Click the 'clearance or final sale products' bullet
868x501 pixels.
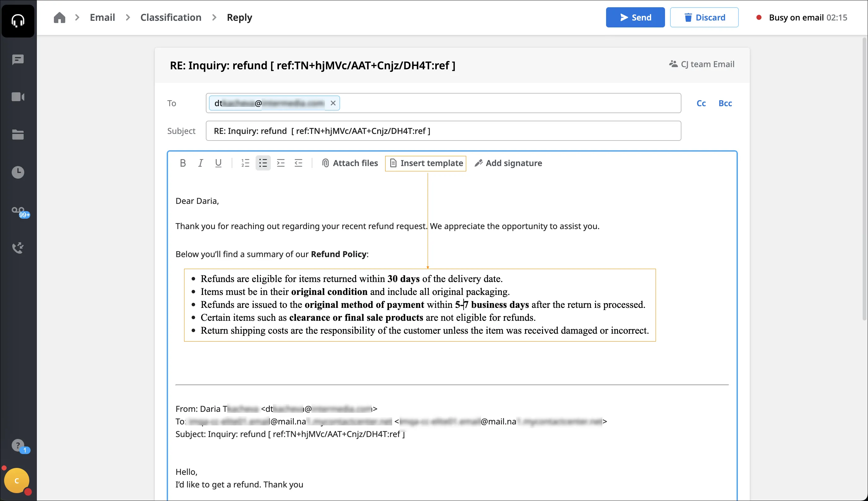[368, 317]
